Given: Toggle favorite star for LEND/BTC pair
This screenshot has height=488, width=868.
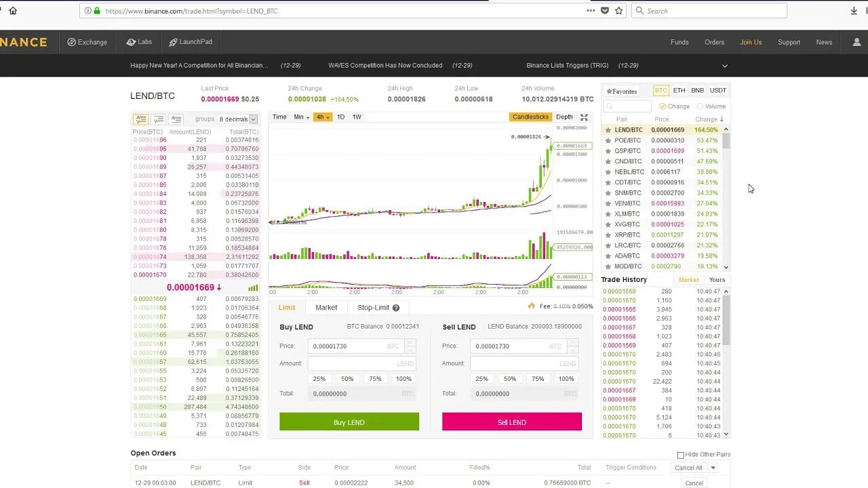Looking at the screenshot, I should pos(608,130).
